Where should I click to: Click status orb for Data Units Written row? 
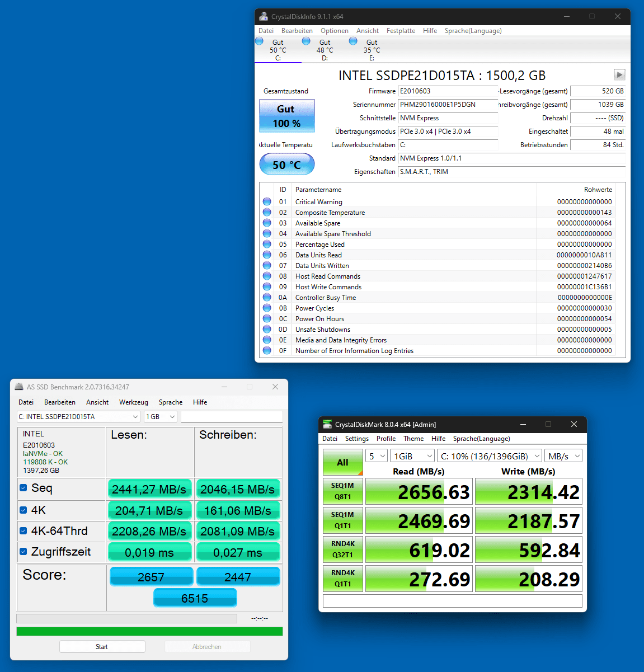267,265
